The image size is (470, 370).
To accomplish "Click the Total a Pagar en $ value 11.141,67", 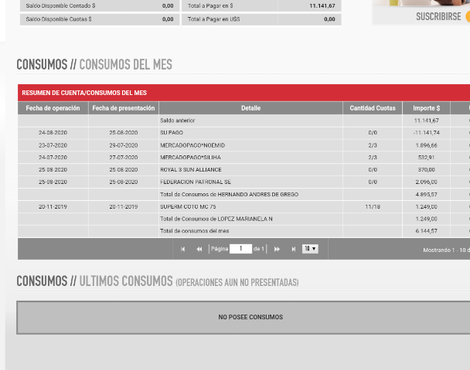I will 322,6.
